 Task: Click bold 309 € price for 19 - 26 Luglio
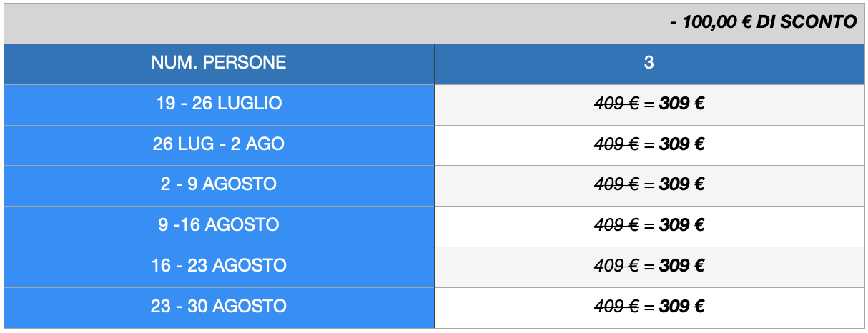point(682,104)
